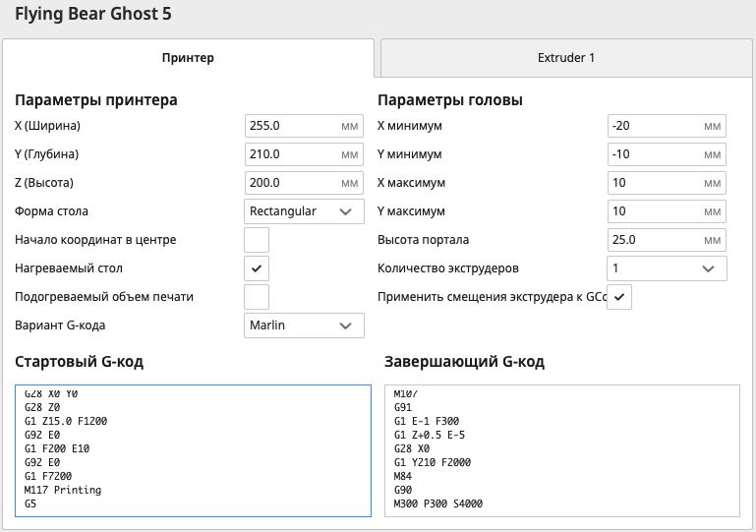The width and height of the screenshot is (756, 532).
Task: Click the G1 Z15.0 F1200 line
Action: [66, 421]
